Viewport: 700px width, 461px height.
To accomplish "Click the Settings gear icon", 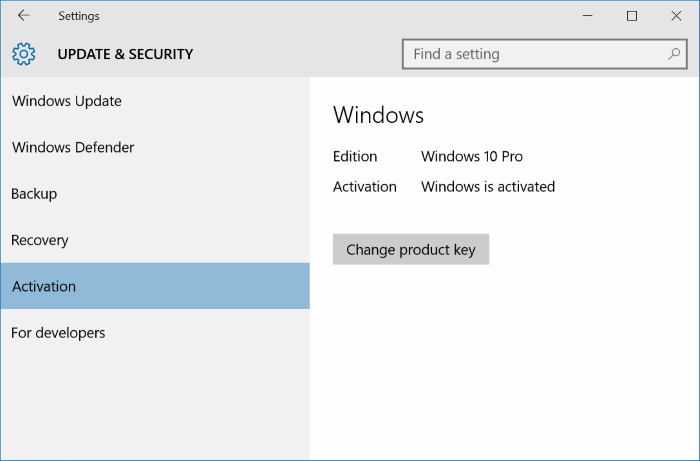I will click(x=24, y=54).
